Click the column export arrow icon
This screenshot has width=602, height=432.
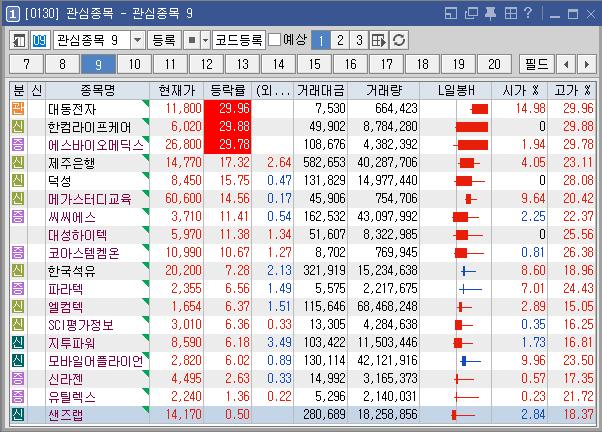point(379,40)
